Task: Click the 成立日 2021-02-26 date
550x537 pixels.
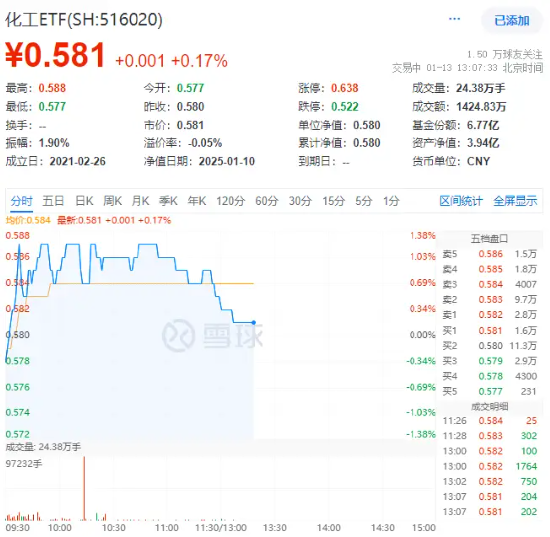Action: tap(77, 161)
